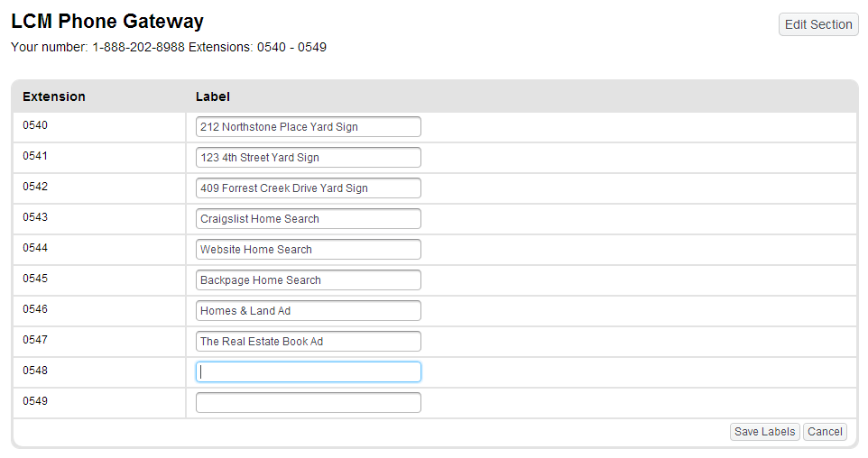Click the Edit Section button
The image size is (868, 458).
(x=817, y=24)
